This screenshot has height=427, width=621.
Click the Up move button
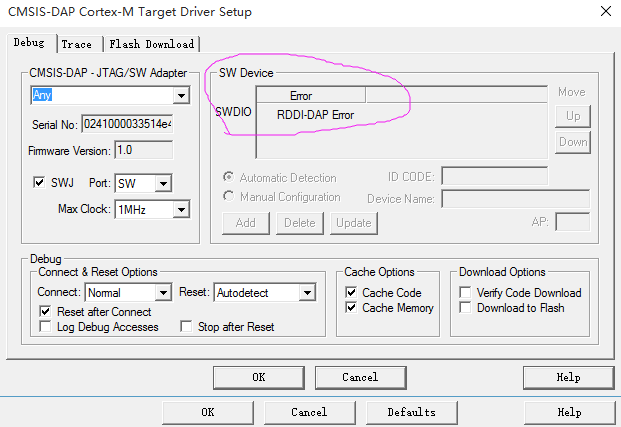coord(573,116)
